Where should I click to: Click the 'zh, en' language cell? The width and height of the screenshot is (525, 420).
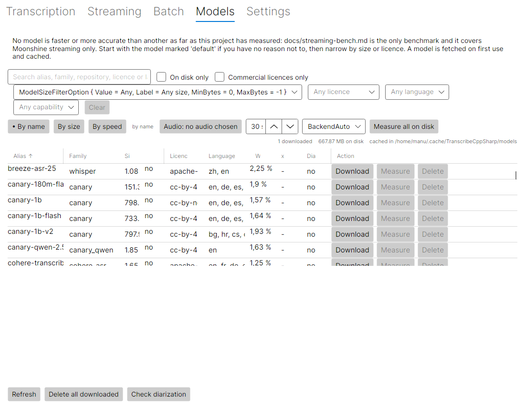pos(219,171)
